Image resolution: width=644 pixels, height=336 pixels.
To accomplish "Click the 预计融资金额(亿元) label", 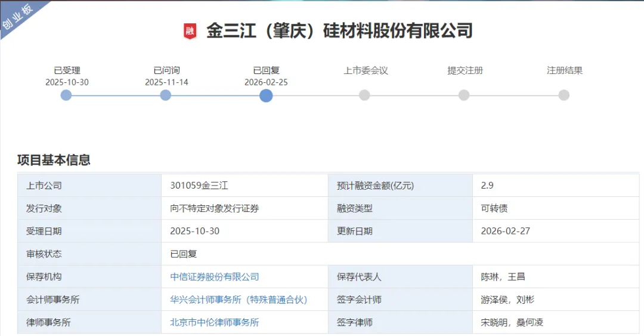I will coord(376,186).
